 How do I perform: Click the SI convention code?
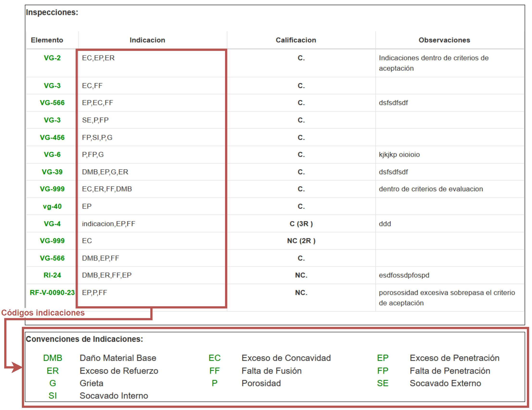53,396
